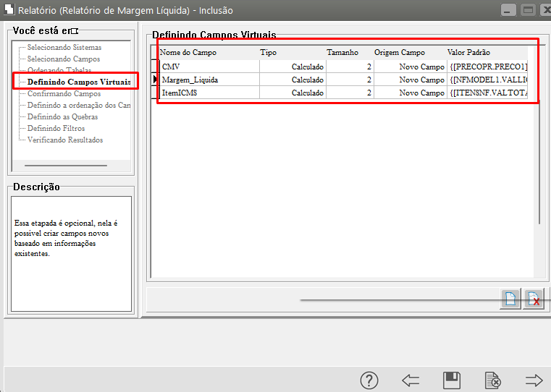
Task: Save the report with the floppy disk icon
Action: point(452,380)
